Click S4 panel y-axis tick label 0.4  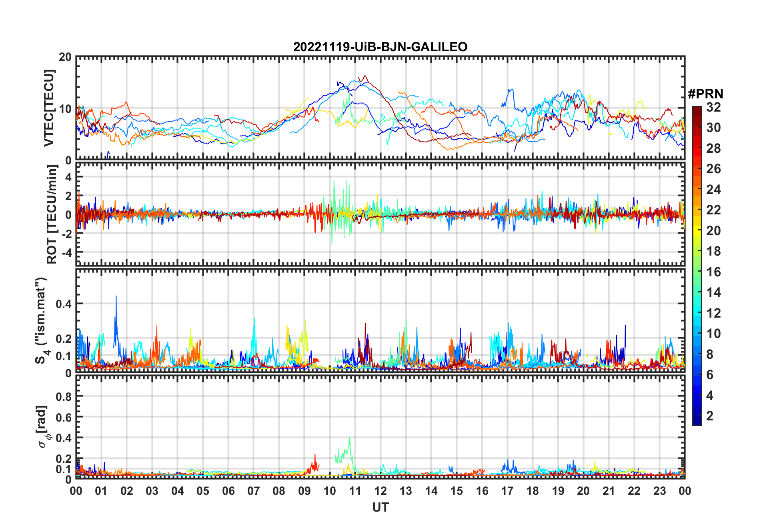click(64, 304)
